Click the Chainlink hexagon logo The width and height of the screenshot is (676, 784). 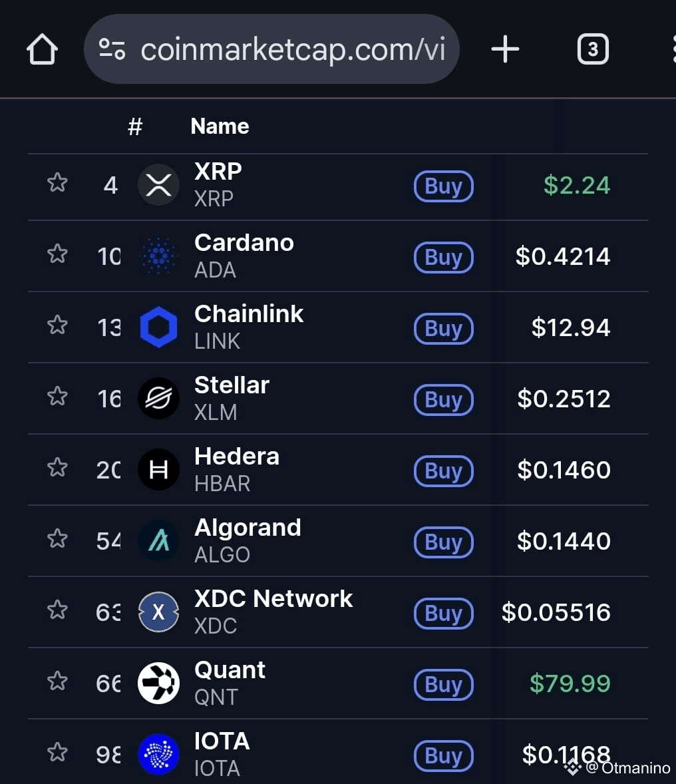(x=158, y=327)
